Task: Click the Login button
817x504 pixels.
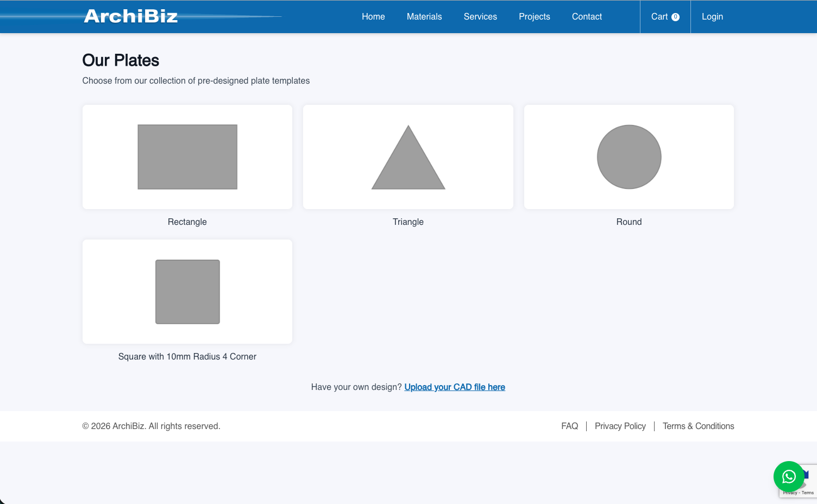Action: tap(712, 16)
